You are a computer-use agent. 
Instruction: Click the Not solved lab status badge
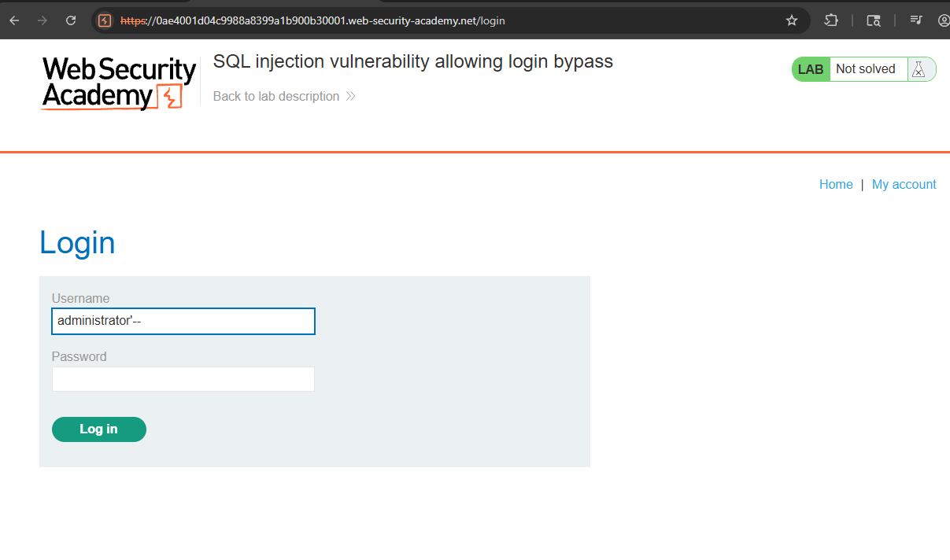(865, 69)
